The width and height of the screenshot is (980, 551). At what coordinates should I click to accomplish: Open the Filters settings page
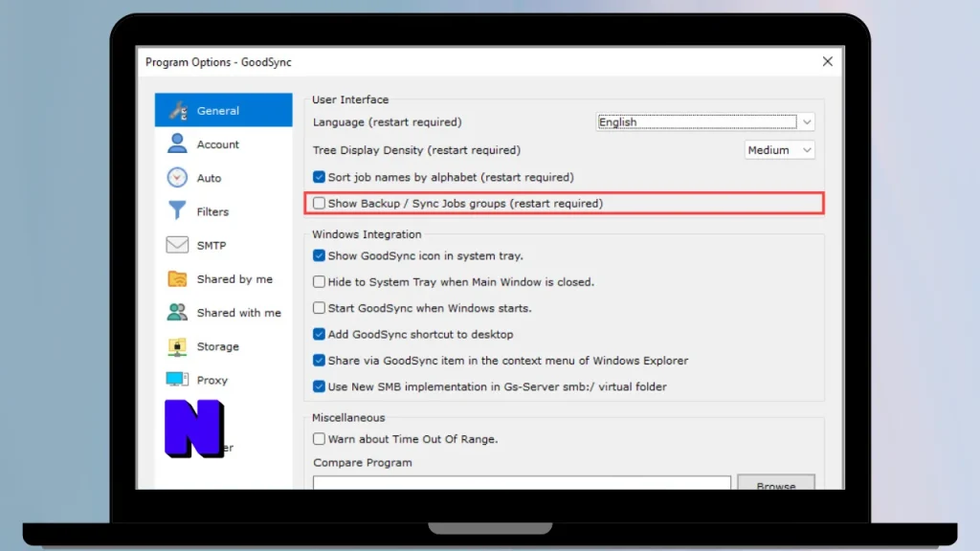click(224, 211)
